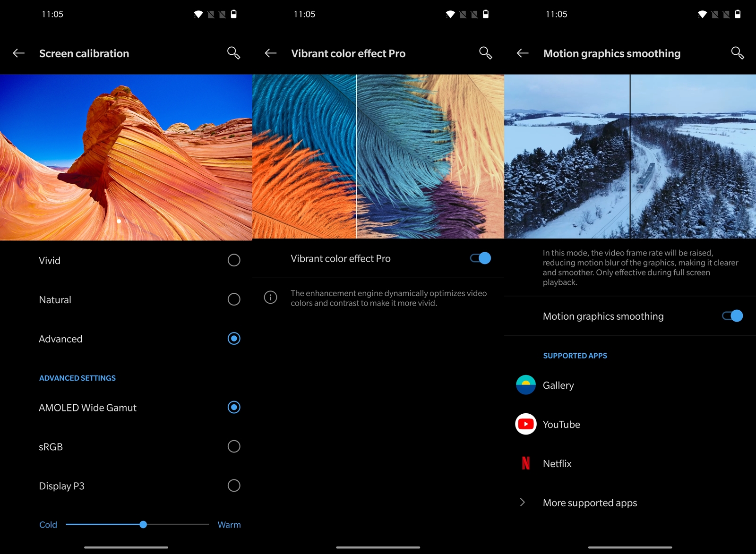Tap the SUPPORTED APPS header
Screen dimensions: 756x554
coord(575,356)
